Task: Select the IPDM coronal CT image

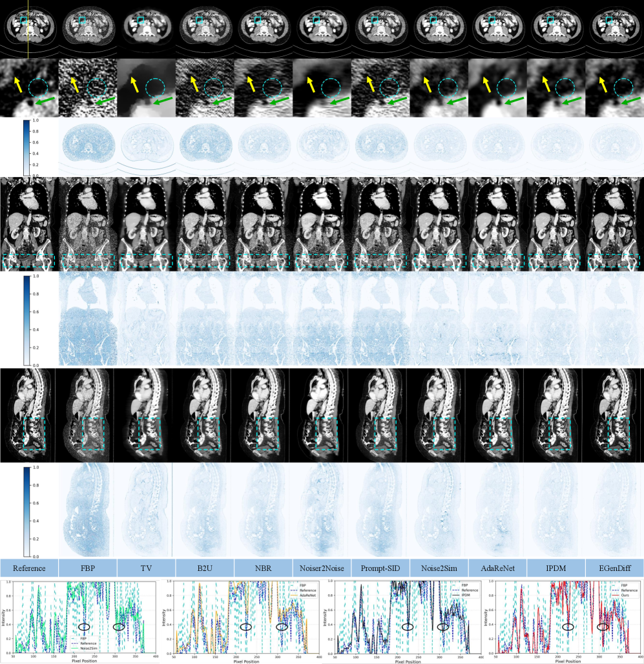Action: click(556, 224)
